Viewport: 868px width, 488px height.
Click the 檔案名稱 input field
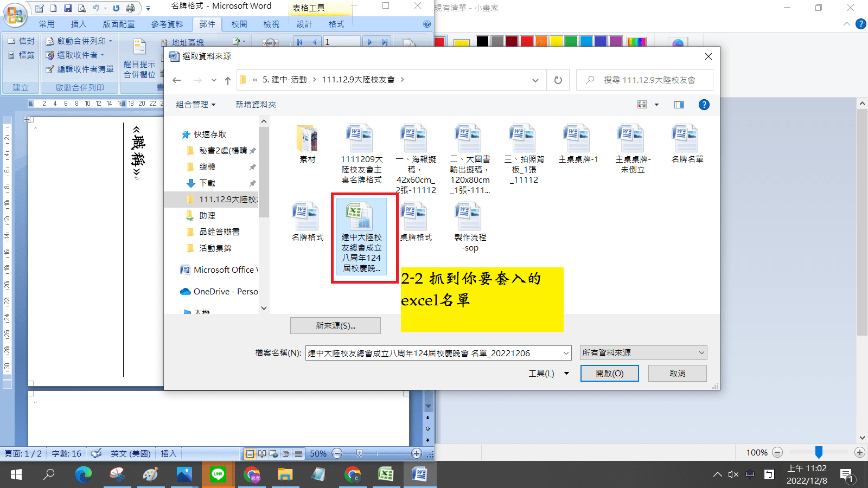[433, 353]
